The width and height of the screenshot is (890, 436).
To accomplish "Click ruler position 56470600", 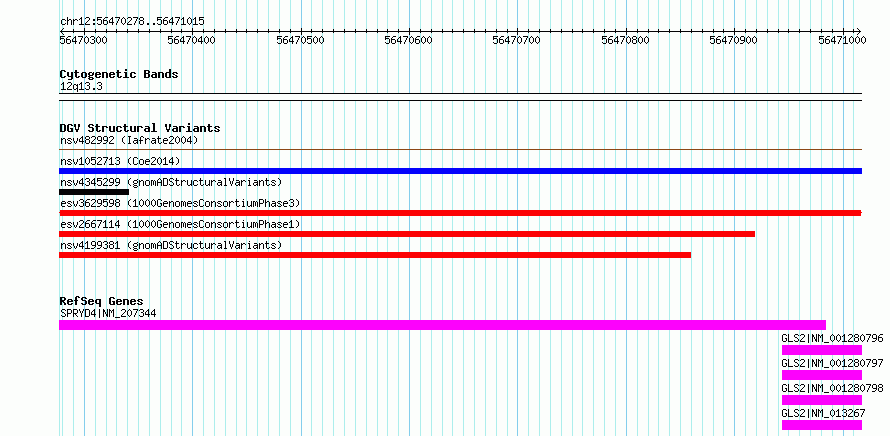I will tap(408, 40).
